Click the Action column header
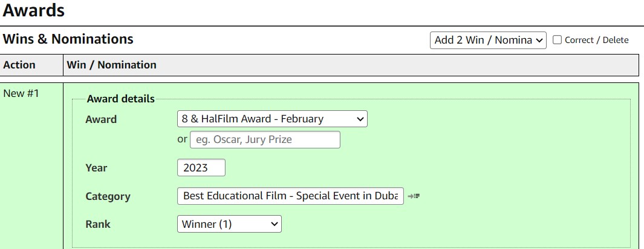 coord(19,65)
